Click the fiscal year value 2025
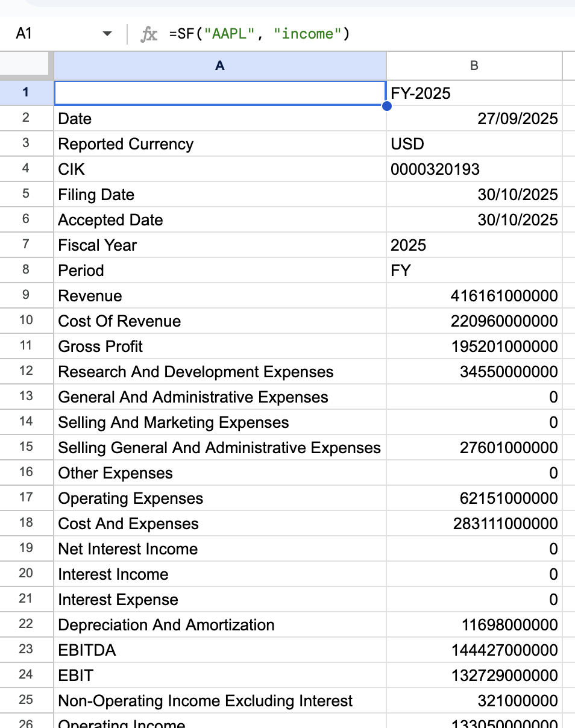This screenshot has width=575, height=728. click(x=474, y=245)
